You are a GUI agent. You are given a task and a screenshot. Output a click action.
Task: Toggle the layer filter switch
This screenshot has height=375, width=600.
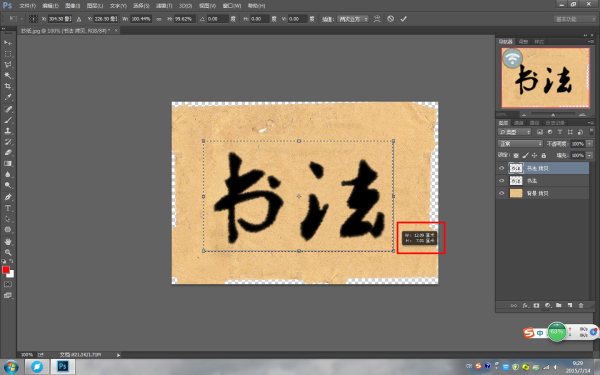(592, 132)
